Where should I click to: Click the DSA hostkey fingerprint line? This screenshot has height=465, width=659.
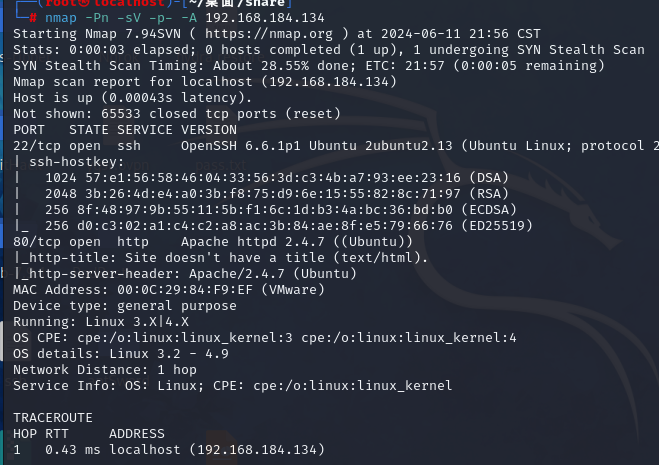[277, 178]
